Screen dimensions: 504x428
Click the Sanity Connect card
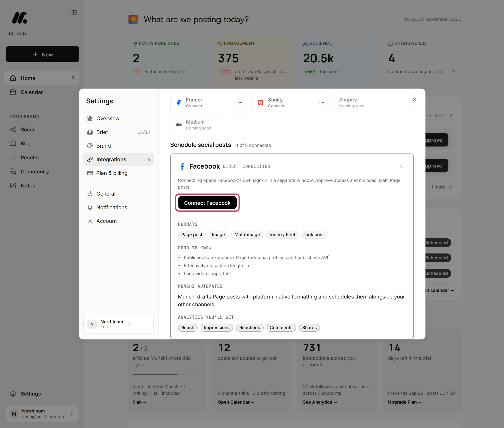(292, 103)
